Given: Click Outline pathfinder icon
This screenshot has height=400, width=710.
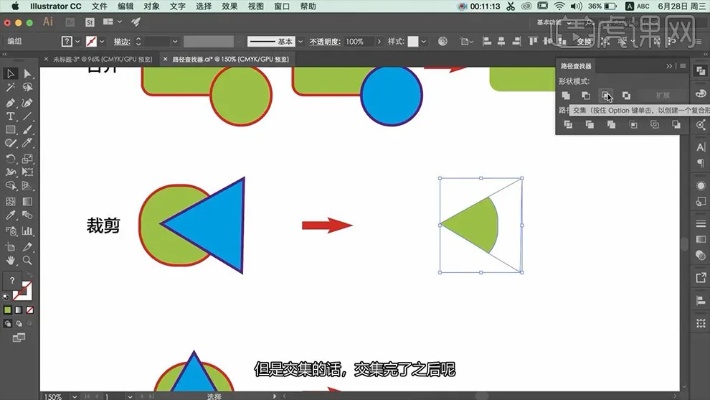Looking at the screenshot, I should (x=655, y=125).
